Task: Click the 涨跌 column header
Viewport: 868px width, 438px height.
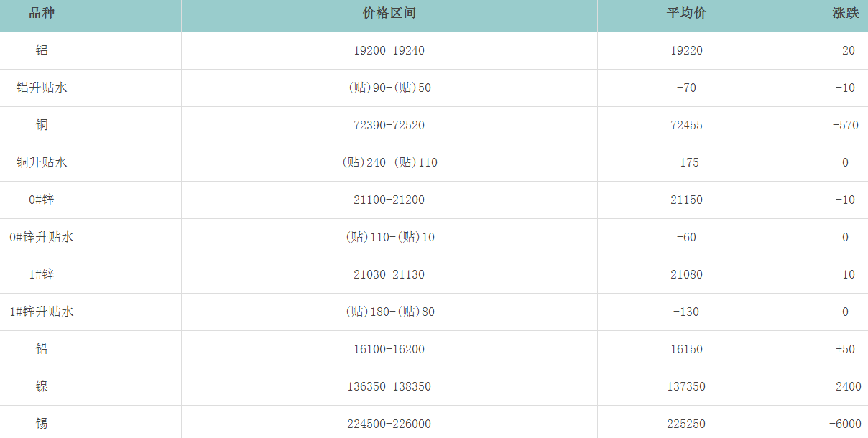Action: tap(845, 14)
